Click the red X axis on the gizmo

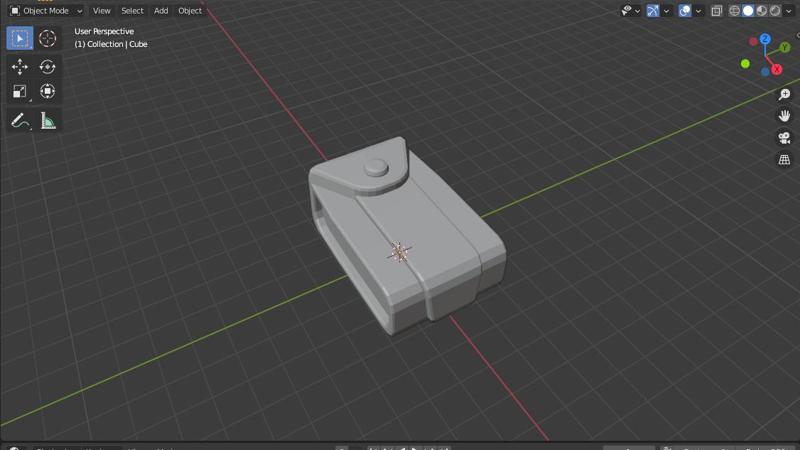pos(777,69)
